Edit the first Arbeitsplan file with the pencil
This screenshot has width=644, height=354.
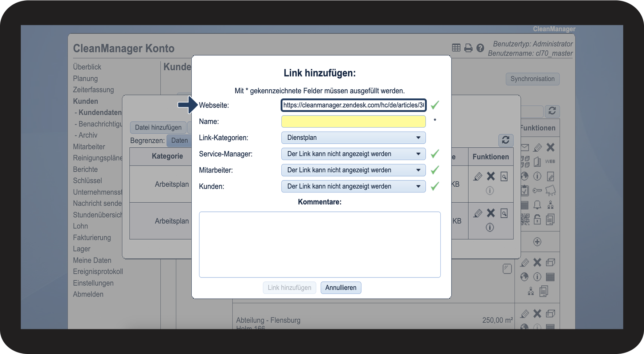pyautogui.click(x=478, y=176)
